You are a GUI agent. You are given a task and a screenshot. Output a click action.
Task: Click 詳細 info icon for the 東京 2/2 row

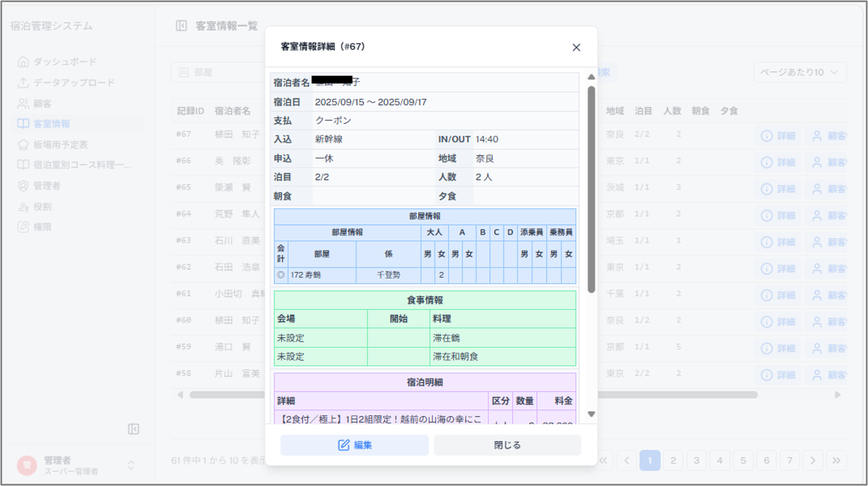coord(778,375)
